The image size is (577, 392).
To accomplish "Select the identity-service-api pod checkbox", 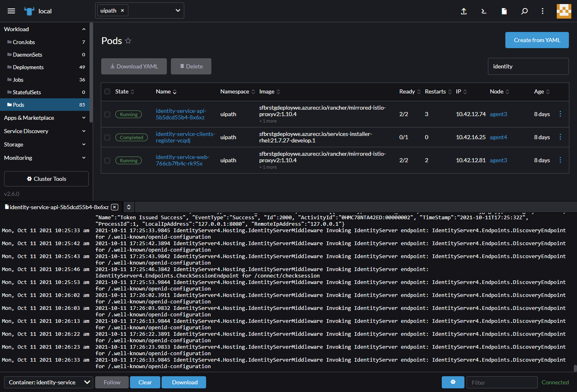I will click(x=107, y=114).
